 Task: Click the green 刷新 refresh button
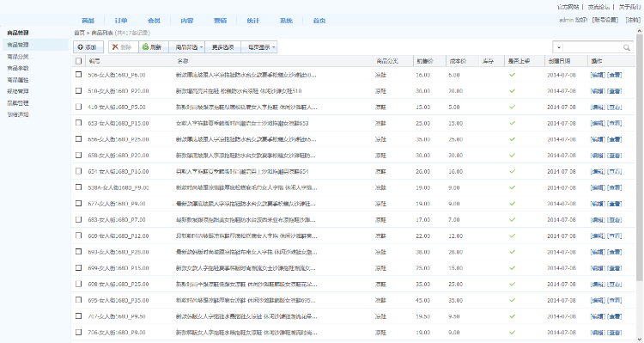point(154,47)
